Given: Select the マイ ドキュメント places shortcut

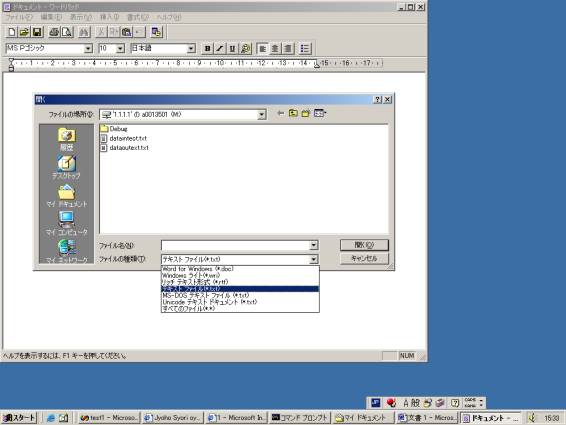Looking at the screenshot, I should tap(66, 196).
